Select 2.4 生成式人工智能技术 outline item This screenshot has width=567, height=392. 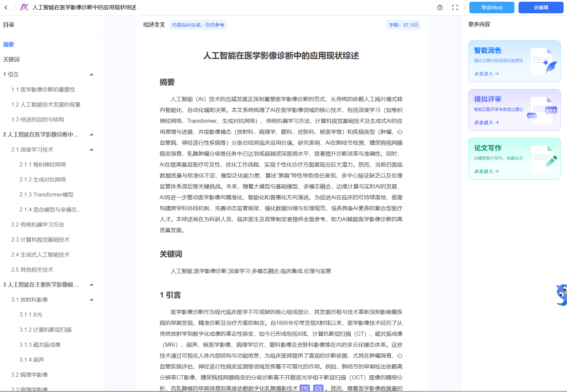(40, 255)
